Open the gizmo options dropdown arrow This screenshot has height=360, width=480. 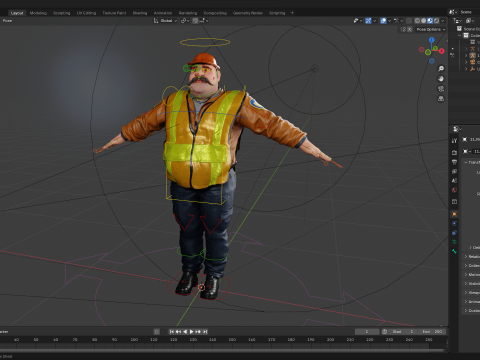pos(374,21)
